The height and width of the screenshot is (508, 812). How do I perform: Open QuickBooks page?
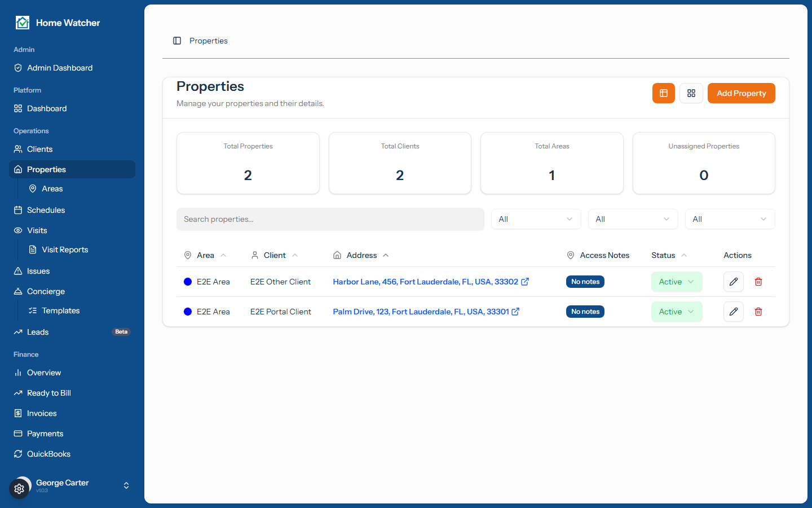(x=72, y=454)
